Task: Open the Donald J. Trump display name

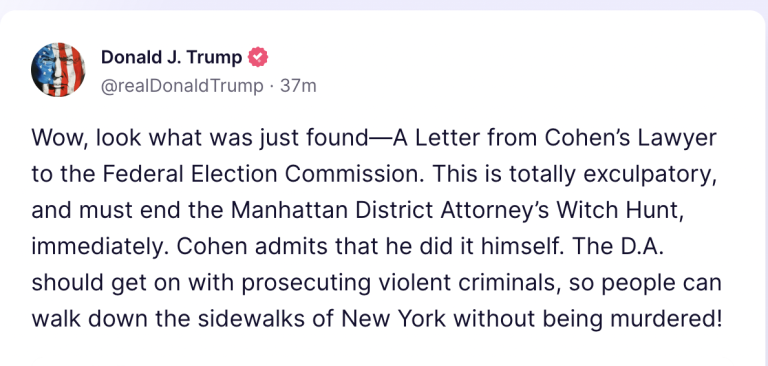Action: (171, 58)
